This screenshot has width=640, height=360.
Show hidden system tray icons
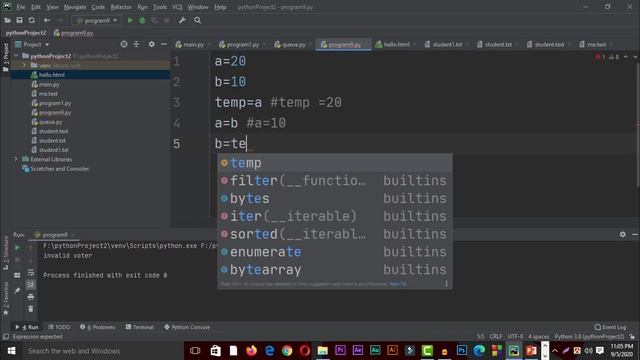(x=555, y=351)
